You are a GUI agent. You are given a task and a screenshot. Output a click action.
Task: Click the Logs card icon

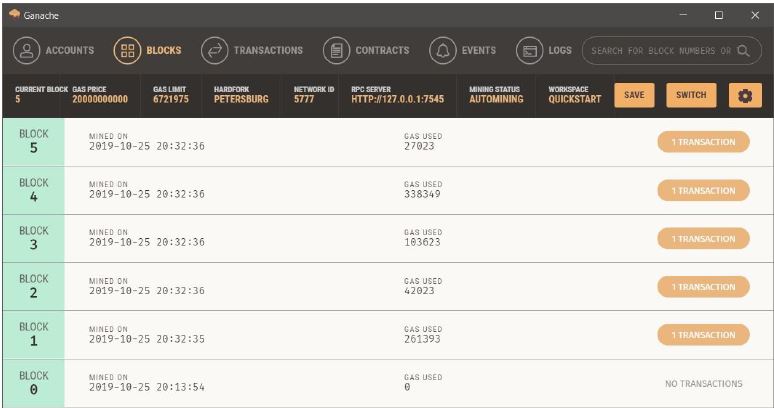[529, 51]
